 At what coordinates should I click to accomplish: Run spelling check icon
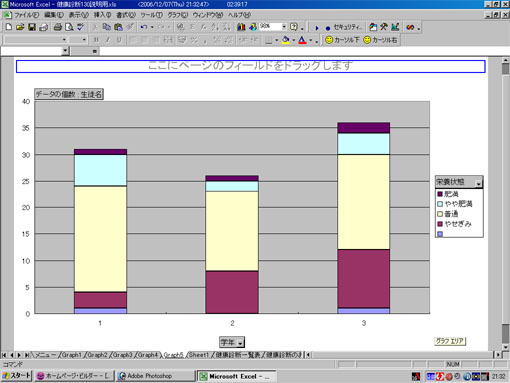point(80,27)
